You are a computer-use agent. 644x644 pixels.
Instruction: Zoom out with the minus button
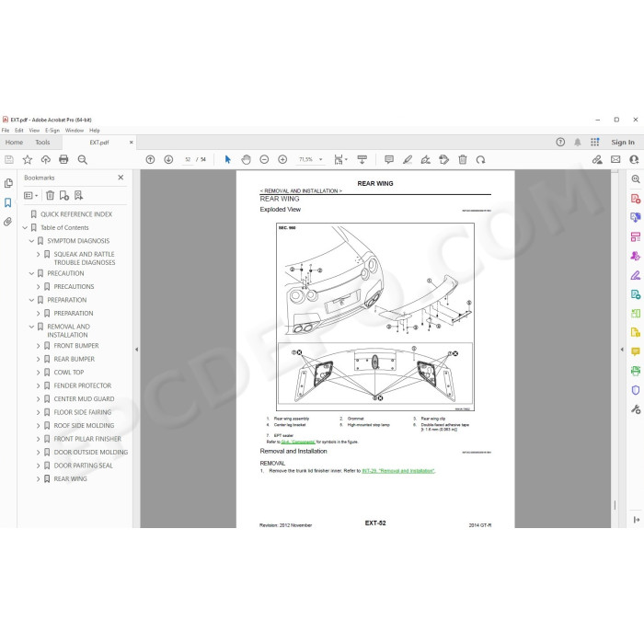click(264, 159)
